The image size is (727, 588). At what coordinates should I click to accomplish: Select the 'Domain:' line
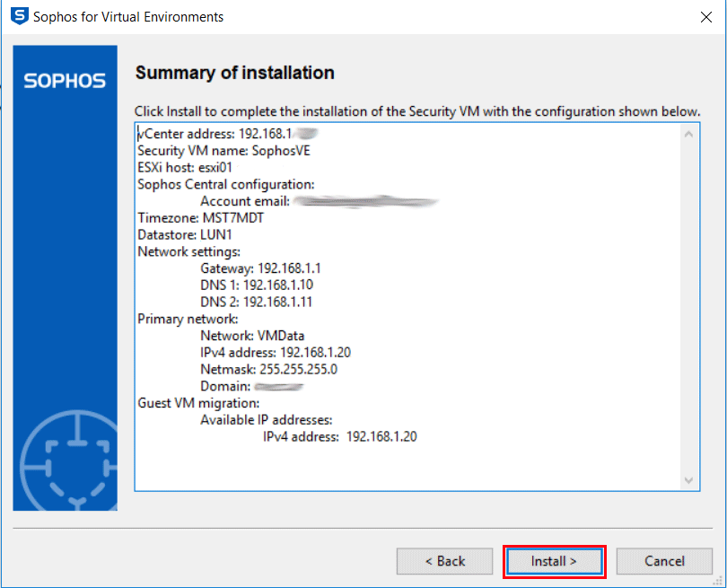coord(252,386)
